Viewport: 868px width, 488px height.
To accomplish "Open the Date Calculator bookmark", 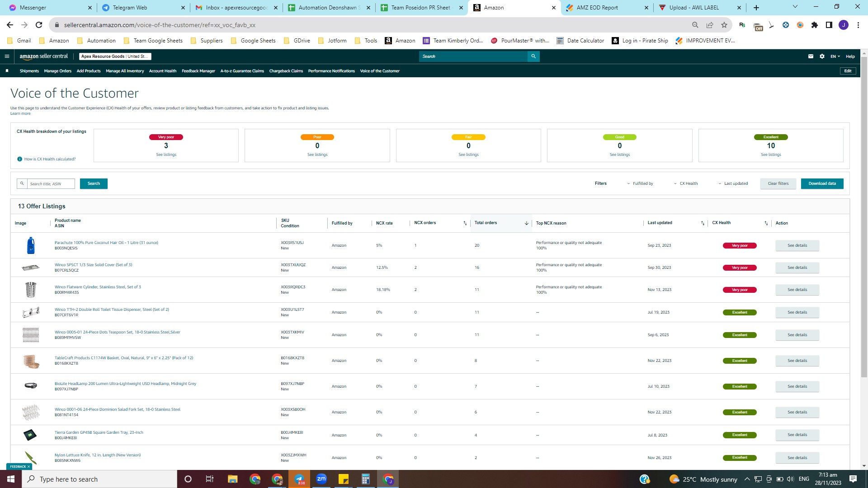I will [580, 41].
